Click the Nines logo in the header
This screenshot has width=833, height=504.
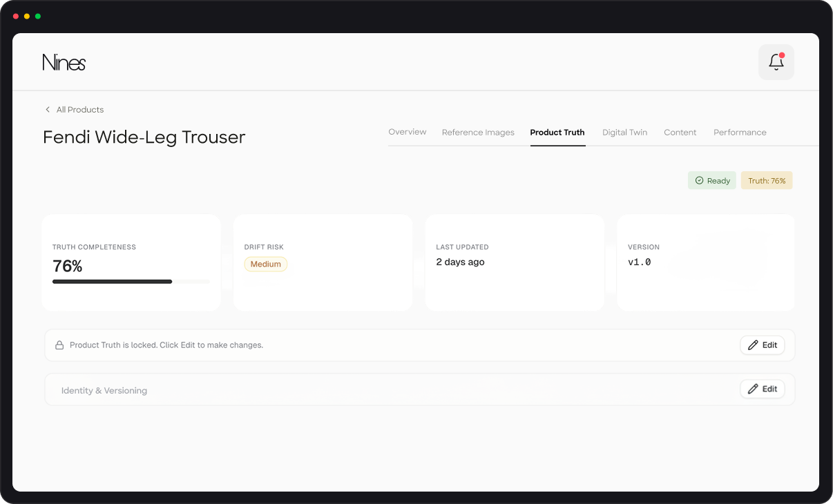coord(64,62)
